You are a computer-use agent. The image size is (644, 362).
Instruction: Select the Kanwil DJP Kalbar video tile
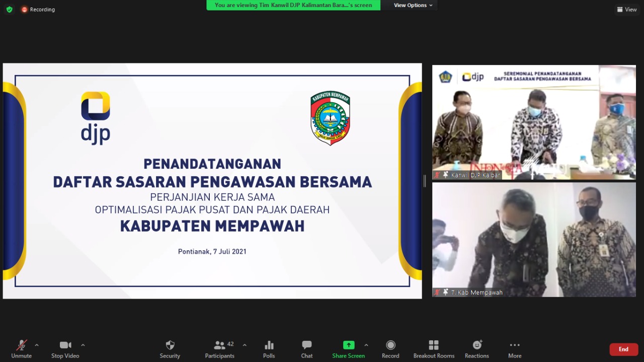(x=534, y=122)
